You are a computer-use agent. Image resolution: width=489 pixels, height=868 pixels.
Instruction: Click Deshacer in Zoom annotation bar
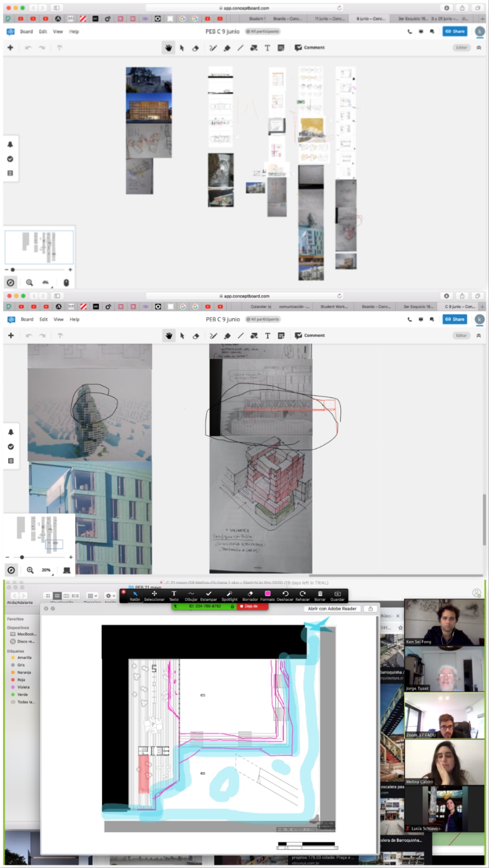click(285, 596)
